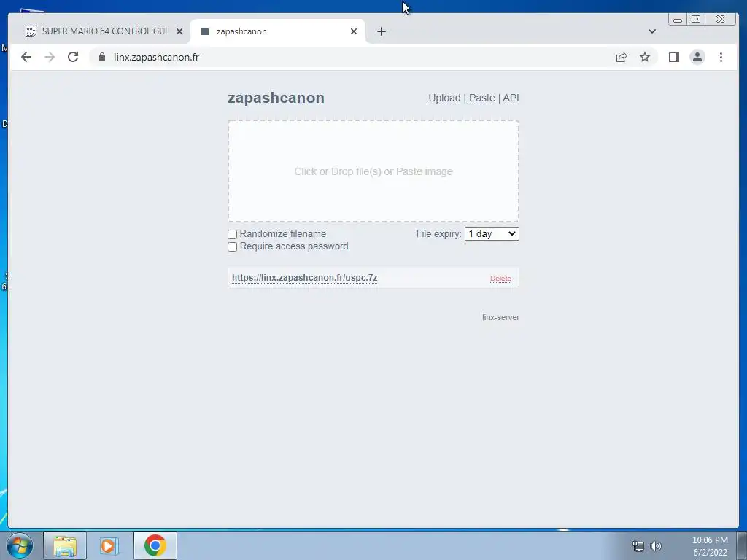Open the tab search chevron

coord(651,31)
